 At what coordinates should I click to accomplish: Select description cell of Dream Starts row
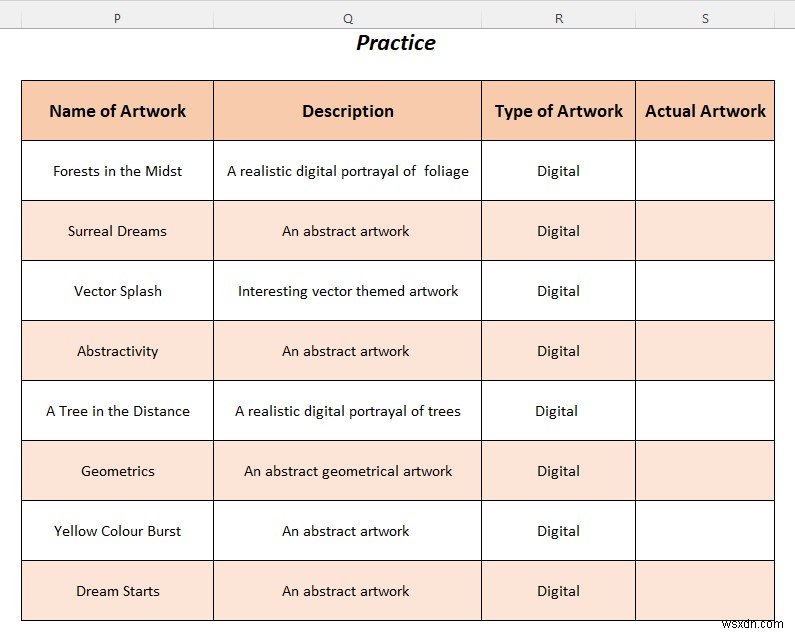click(347, 591)
